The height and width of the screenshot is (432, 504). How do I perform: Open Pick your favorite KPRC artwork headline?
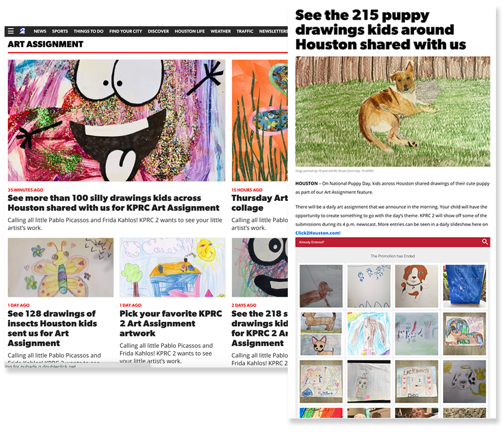click(x=171, y=323)
